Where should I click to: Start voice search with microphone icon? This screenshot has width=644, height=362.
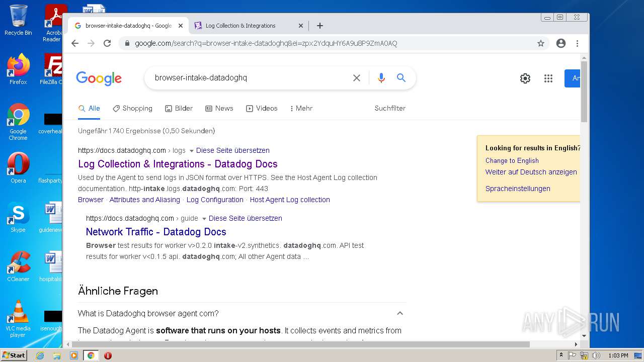coord(381,78)
